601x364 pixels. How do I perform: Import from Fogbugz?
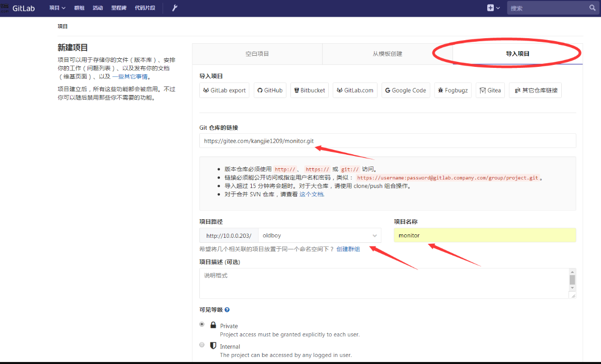click(453, 90)
